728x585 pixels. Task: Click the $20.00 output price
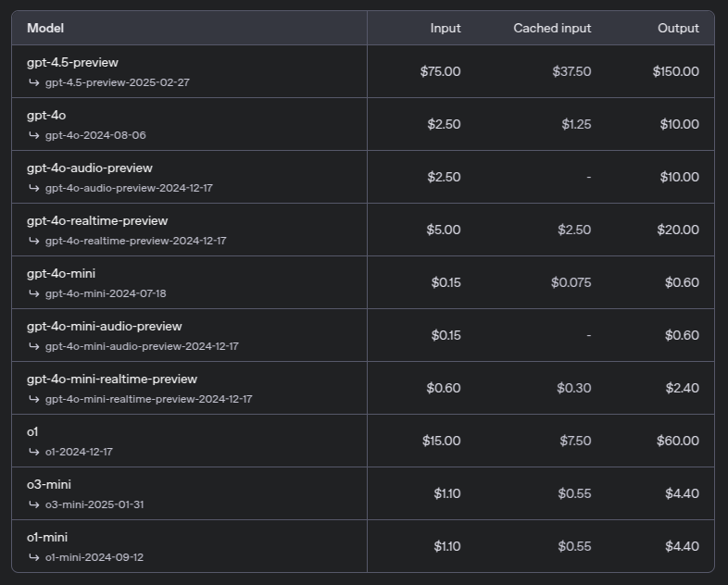coord(678,230)
